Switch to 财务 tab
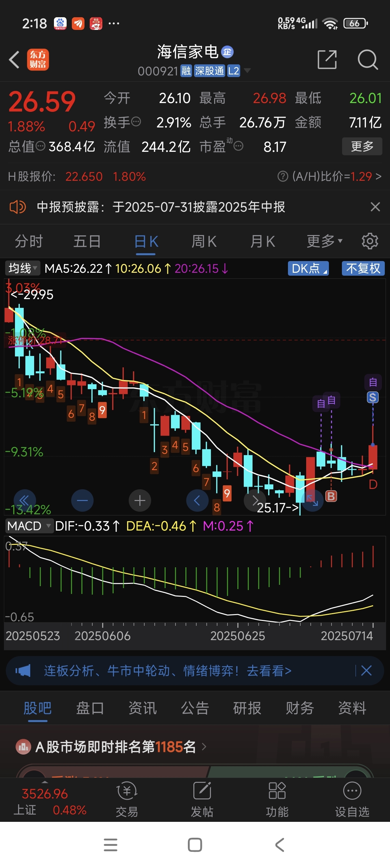Image resolution: width=390 pixels, height=868 pixels. (300, 708)
